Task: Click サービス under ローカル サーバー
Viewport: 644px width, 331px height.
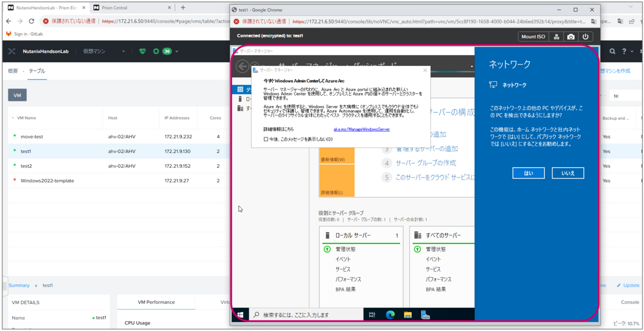Action: [x=343, y=269]
